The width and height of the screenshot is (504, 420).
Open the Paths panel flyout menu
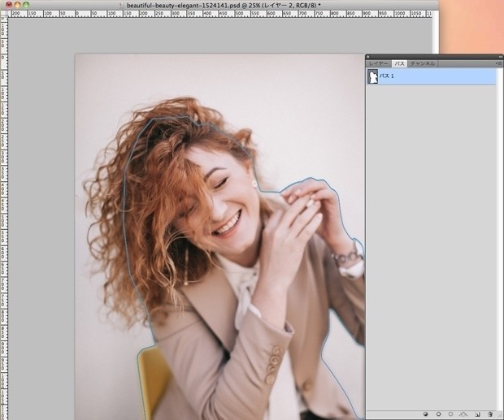pyautogui.click(x=498, y=63)
